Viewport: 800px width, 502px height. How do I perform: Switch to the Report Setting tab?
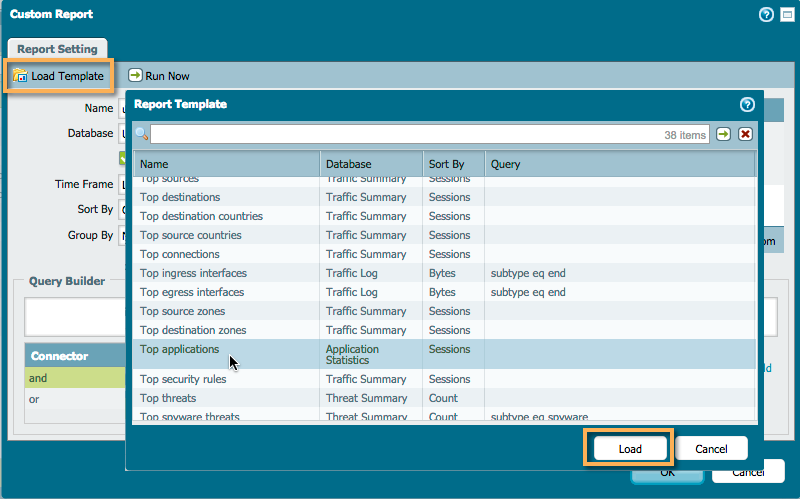[57, 49]
